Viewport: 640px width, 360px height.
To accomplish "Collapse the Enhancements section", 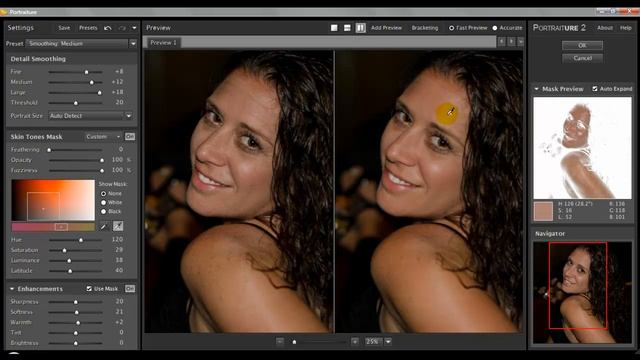I will [x=12, y=289].
